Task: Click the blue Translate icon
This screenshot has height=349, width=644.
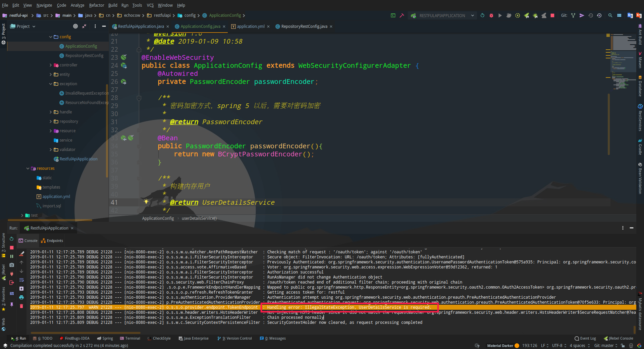Action: (630, 15)
